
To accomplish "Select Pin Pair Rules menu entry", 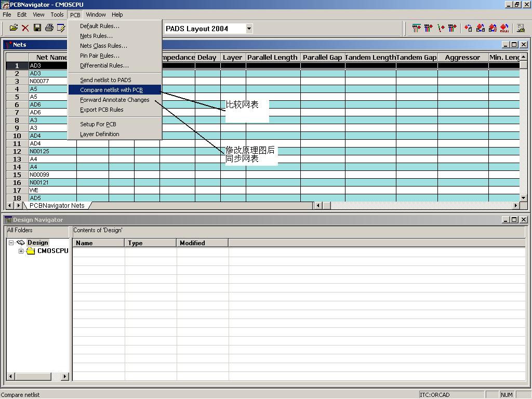I will point(115,56).
